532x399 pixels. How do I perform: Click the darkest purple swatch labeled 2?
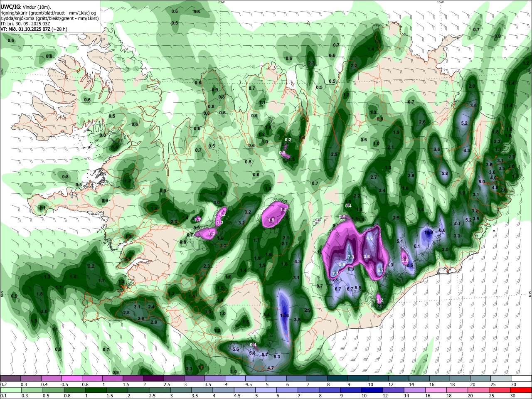(153, 378)
